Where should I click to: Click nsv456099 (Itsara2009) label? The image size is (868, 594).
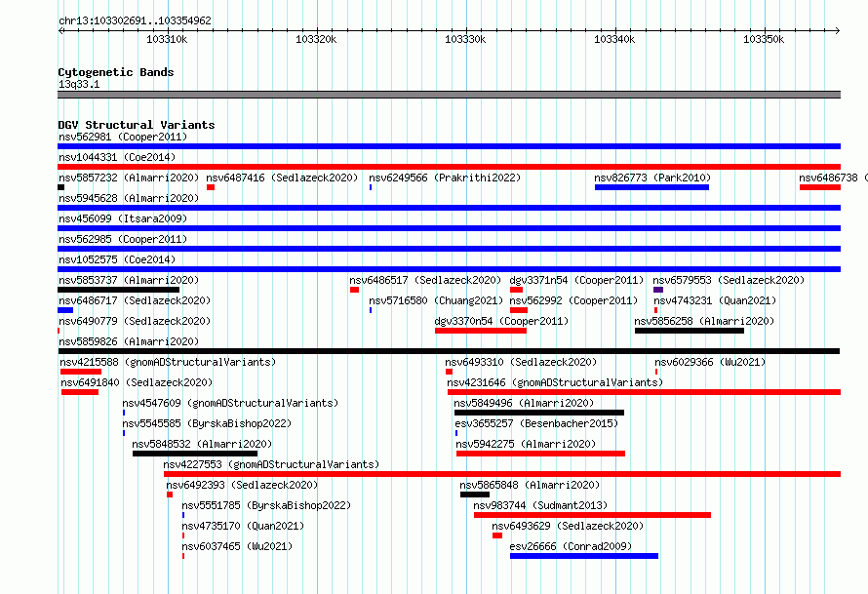pos(123,218)
